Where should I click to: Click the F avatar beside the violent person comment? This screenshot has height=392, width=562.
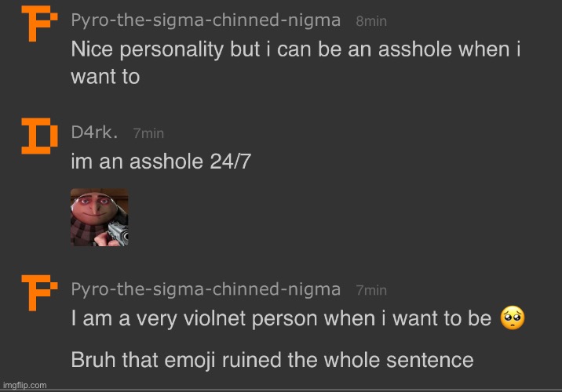(x=36, y=293)
